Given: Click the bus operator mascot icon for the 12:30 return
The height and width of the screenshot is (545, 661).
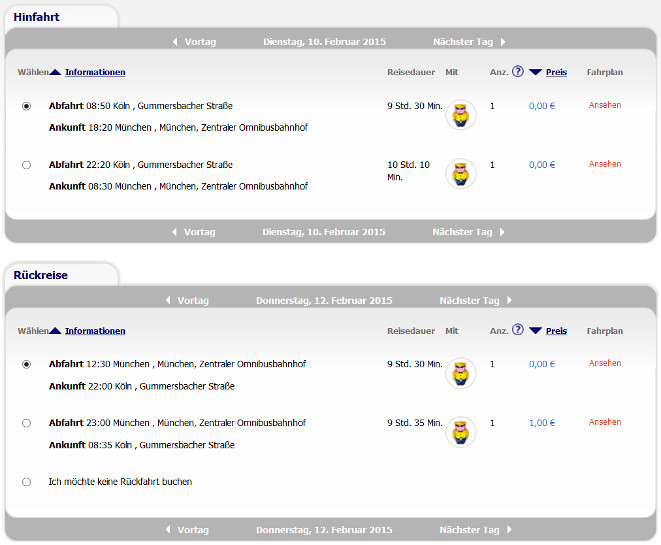Looking at the screenshot, I should [x=460, y=372].
